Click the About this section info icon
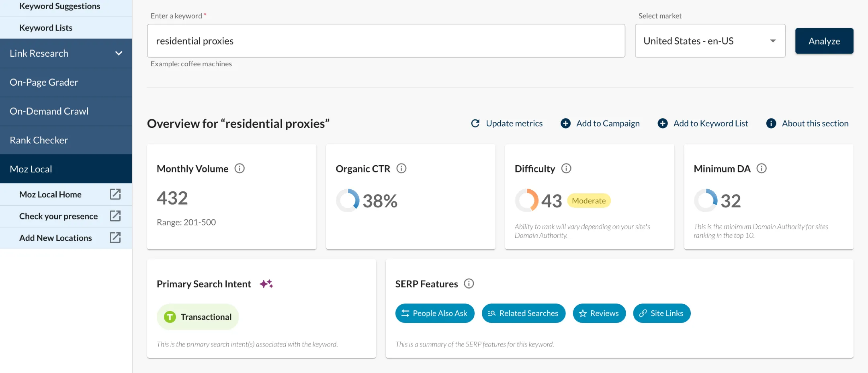Image resolution: width=868 pixels, height=373 pixels. pyautogui.click(x=771, y=123)
